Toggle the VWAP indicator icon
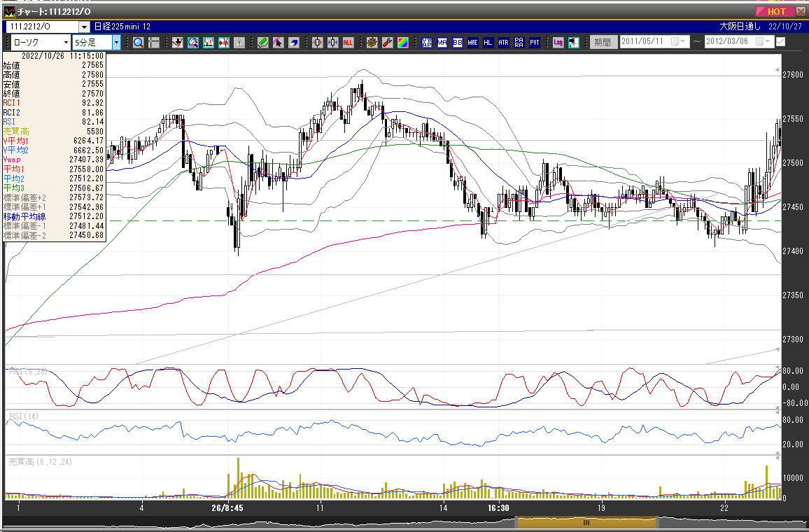The height and width of the screenshot is (532, 809). 427,42
